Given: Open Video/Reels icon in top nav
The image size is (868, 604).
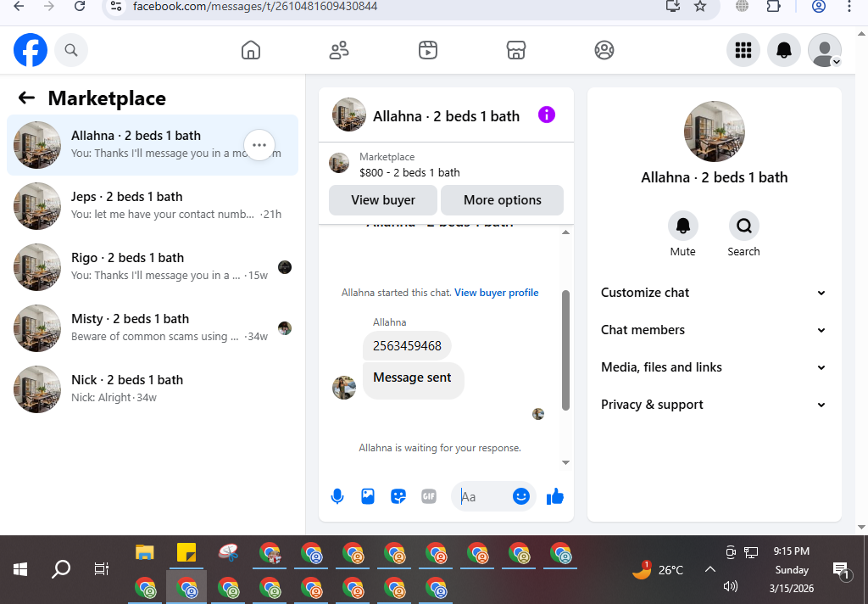Looking at the screenshot, I should pos(427,50).
